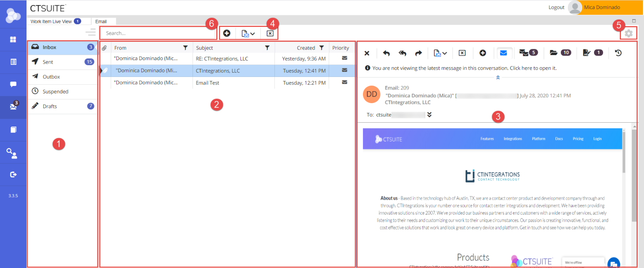Image resolution: width=644 pixels, height=268 pixels.
Task: Select the 'Tuesday, 12:41 PM' email row
Action: (228, 71)
